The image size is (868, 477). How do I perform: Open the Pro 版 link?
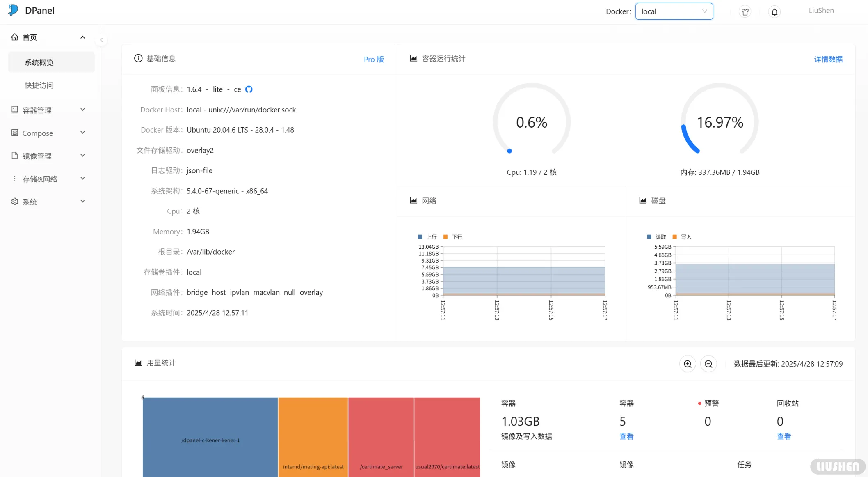(x=374, y=60)
